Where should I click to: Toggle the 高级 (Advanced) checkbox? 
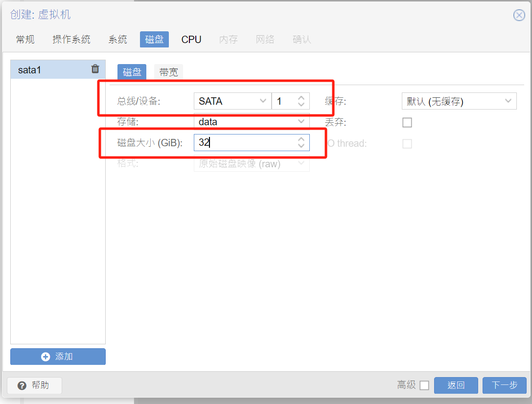pos(424,385)
